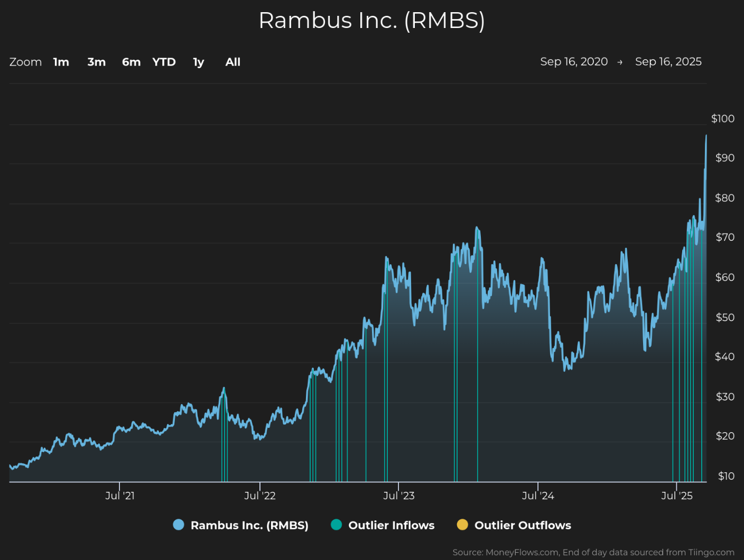Toggle Outlier Outflows yellow legend dot
Viewport: 744px width, 560px height.
click(462, 525)
